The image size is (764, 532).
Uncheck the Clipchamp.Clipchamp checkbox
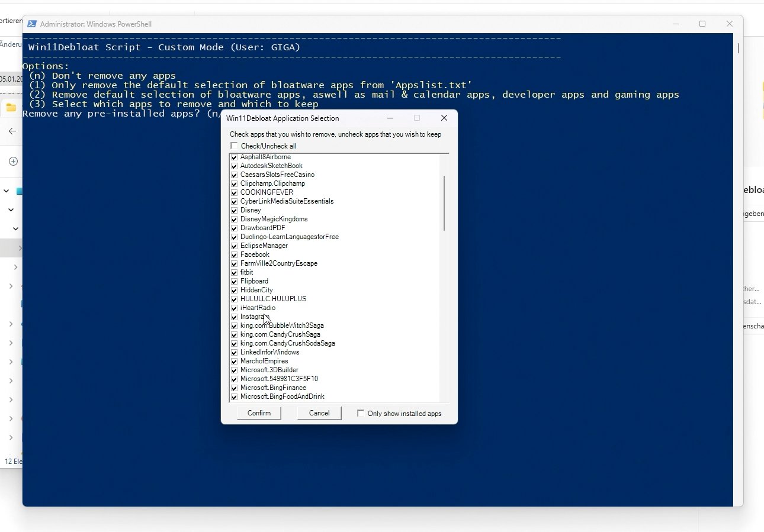pos(235,183)
